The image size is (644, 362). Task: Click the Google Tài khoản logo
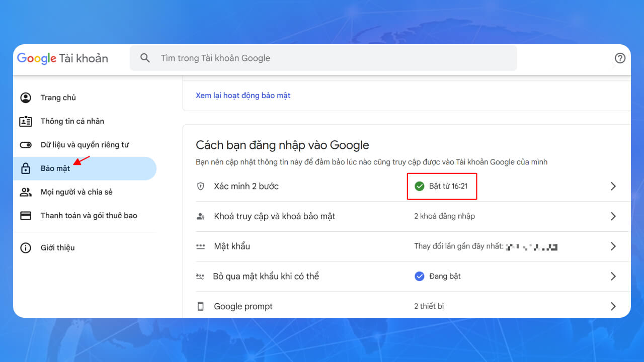tap(62, 58)
